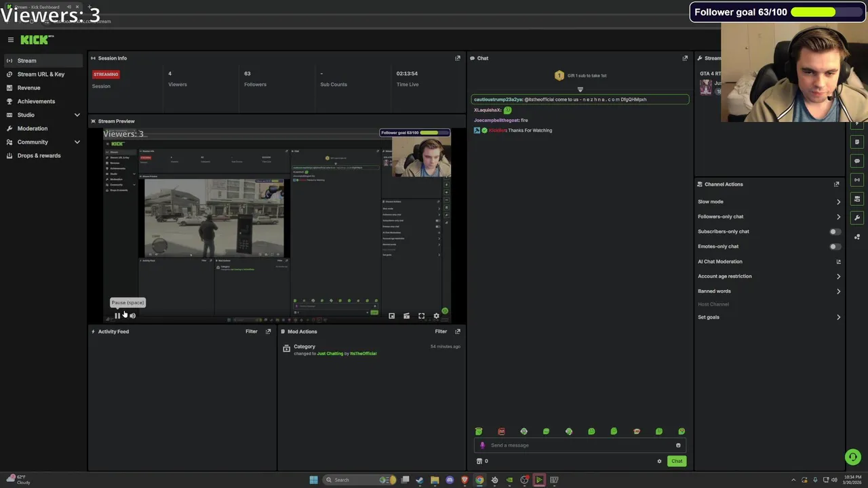Open the chat bubble icon in right rail

[857, 161]
